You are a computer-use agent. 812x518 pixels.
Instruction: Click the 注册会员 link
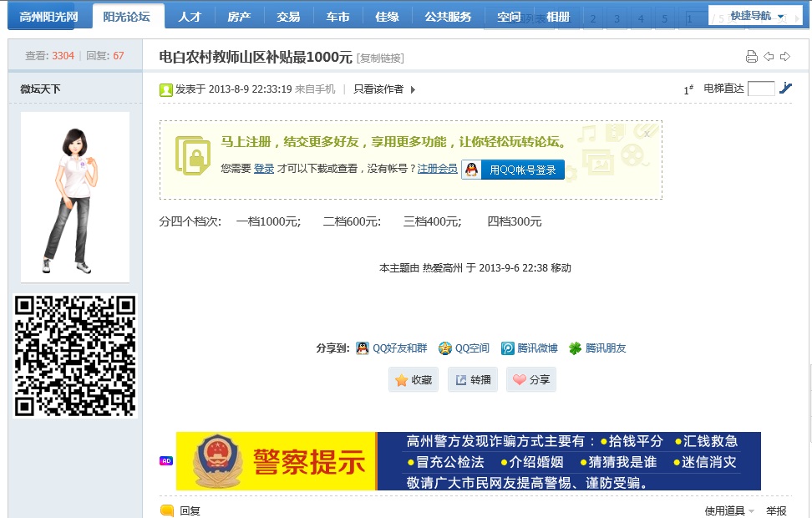click(437, 169)
